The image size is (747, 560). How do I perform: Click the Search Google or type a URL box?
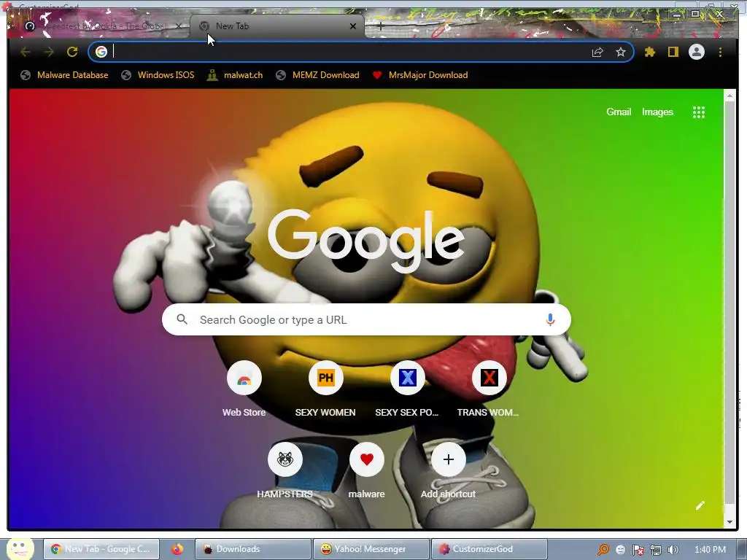coord(366,319)
